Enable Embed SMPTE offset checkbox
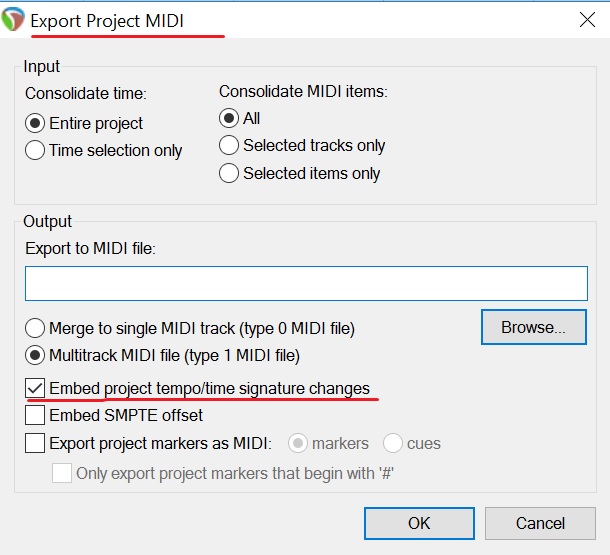Screen dimensions: 610x555 pyautogui.click(x=35, y=415)
